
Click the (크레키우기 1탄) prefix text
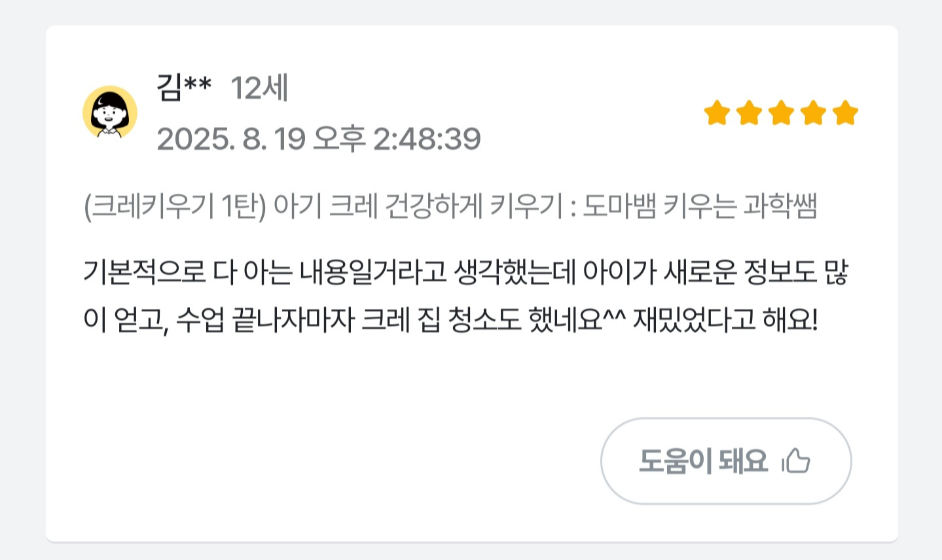tap(175, 207)
